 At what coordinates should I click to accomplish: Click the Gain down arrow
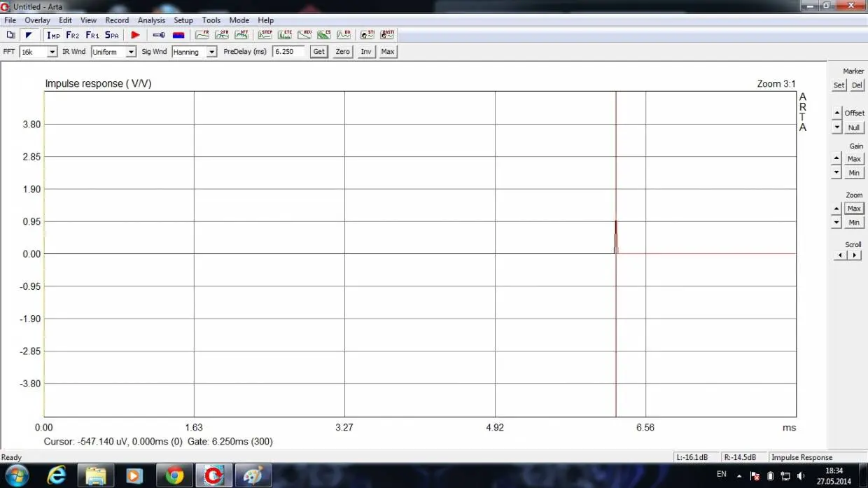point(836,172)
